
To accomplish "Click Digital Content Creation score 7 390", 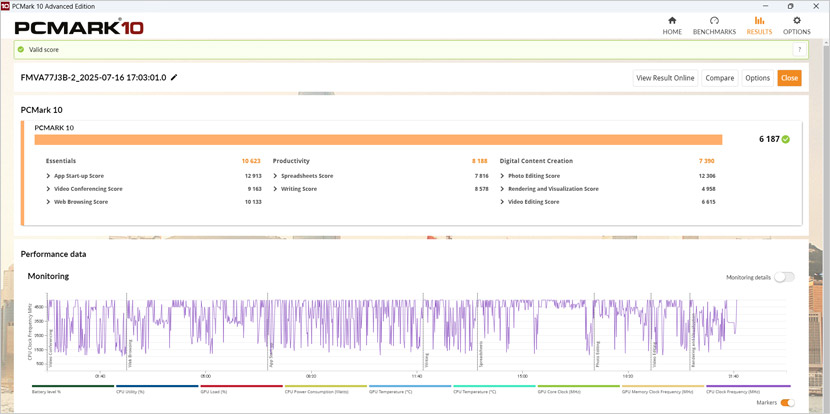I will click(707, 161).
